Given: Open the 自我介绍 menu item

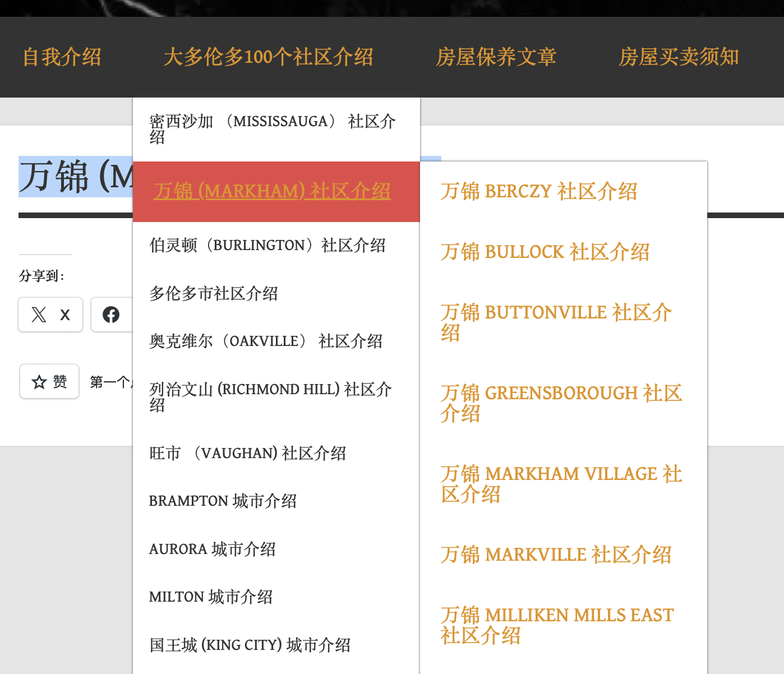Looking at the screenshot, I should [62, 57].
